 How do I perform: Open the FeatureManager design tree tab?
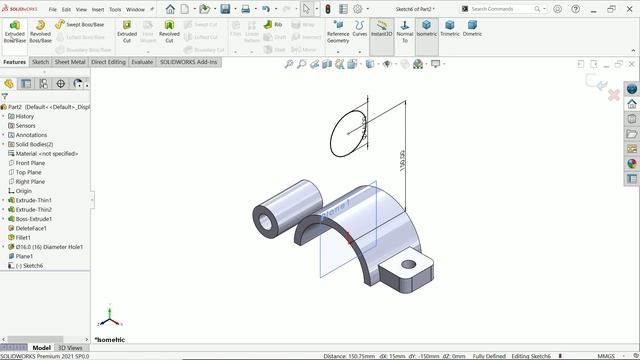(x=9, y=84)
